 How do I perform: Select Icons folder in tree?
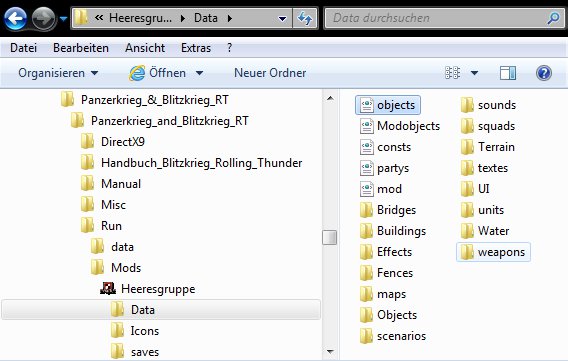coord(145,331)
